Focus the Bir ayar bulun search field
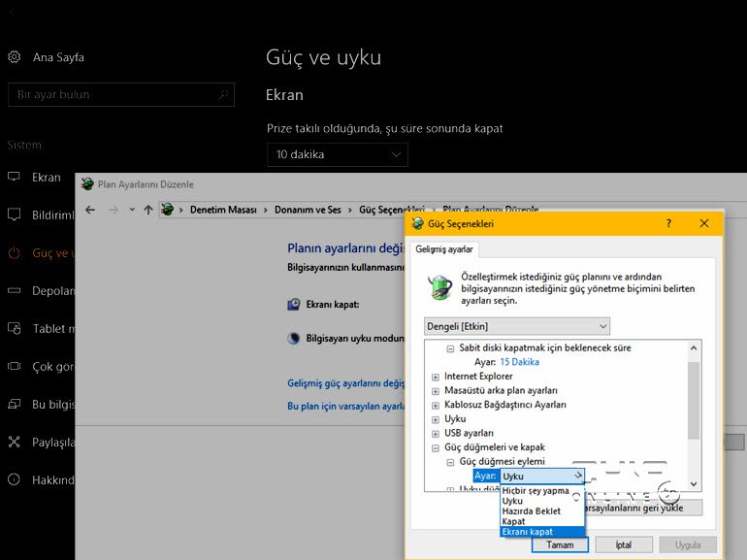 pos(121,95)
